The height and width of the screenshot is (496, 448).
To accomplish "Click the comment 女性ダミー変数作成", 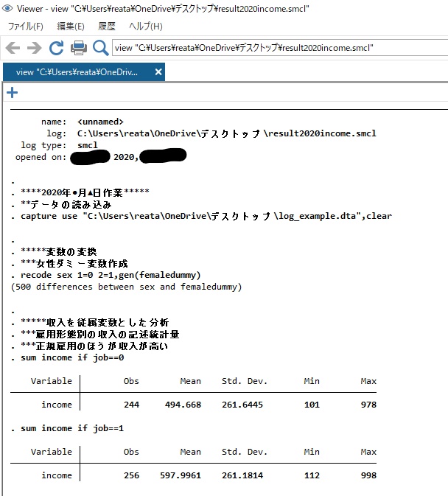I will (x=82, y=264).
